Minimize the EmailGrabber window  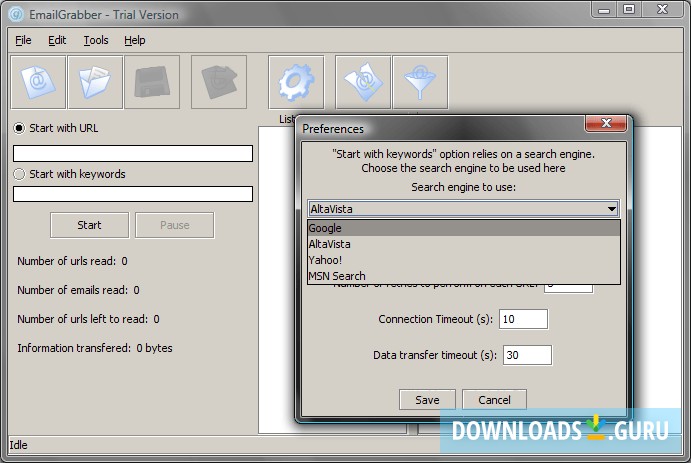[604, 9]
